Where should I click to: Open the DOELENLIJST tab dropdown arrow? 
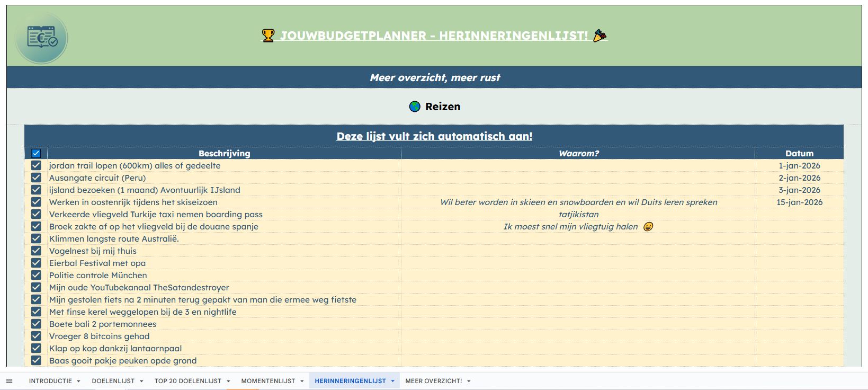(x=141, y=381)
